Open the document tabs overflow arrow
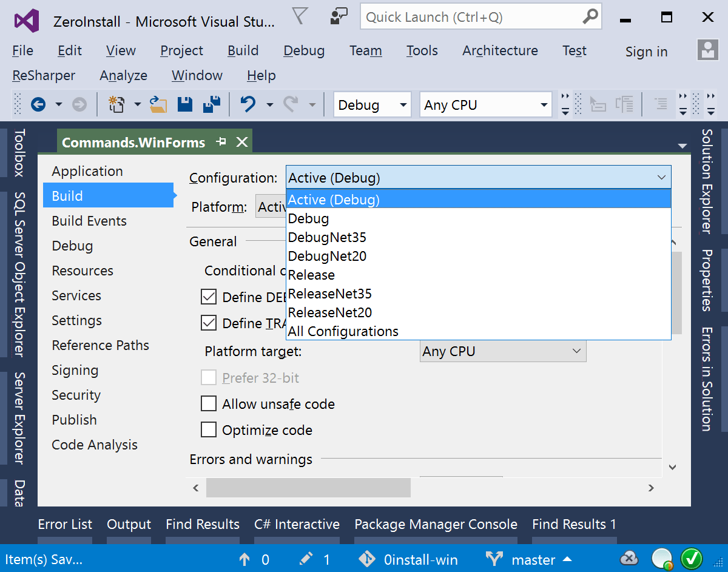This screenshot has height=572, width=728. pos(682,146)
